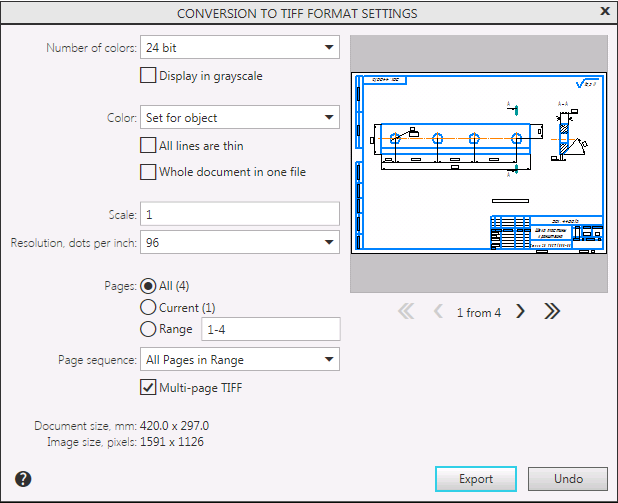Screen dimensions: 618x503
Task: Check the All lines are thin option
Action: pyautogui.click(x=149, y=146)
